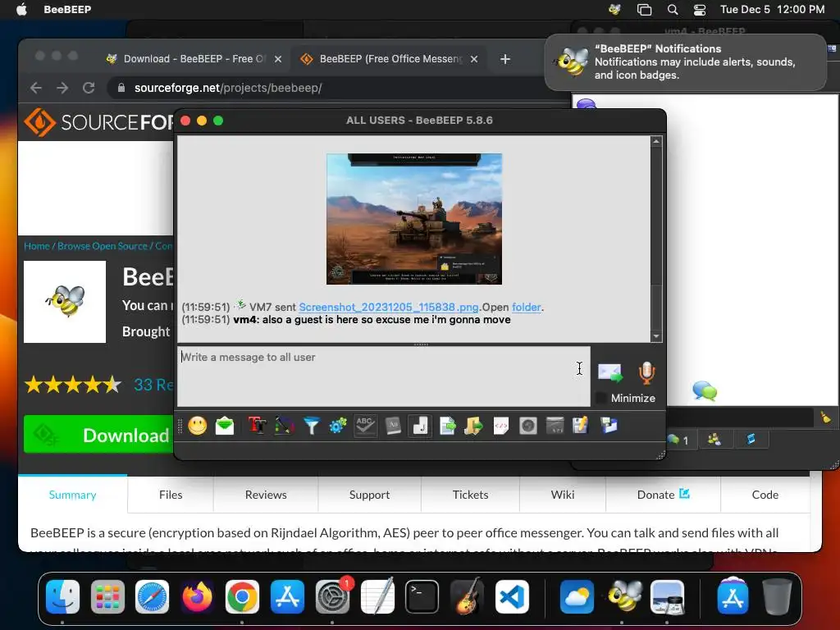Toggle the ABC spell checking icon

(x=365, y=426)
